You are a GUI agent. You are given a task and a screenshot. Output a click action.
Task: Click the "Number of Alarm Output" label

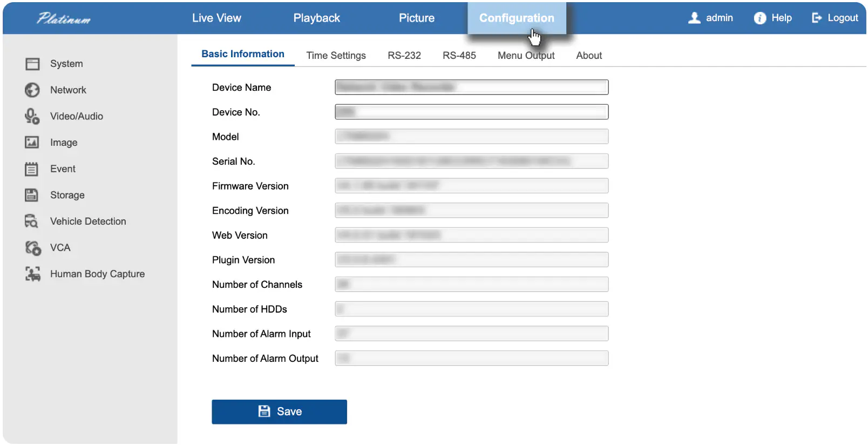click(265, 359)
